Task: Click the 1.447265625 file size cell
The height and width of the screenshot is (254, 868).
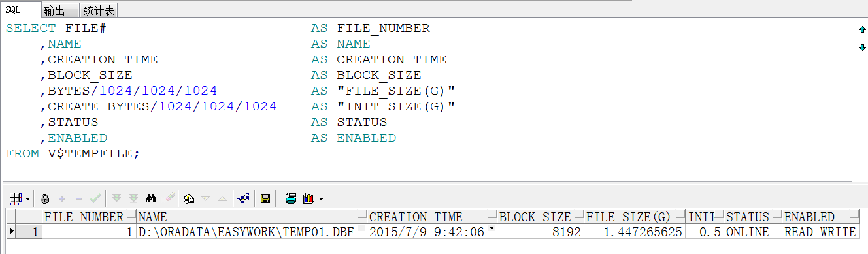Action: (x=635, y=232)
